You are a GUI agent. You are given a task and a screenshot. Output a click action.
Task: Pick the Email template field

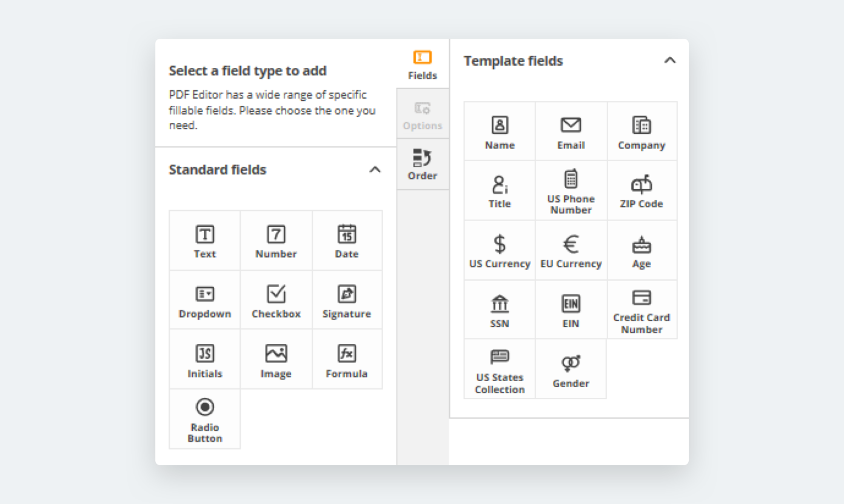[x=571, y=132]
